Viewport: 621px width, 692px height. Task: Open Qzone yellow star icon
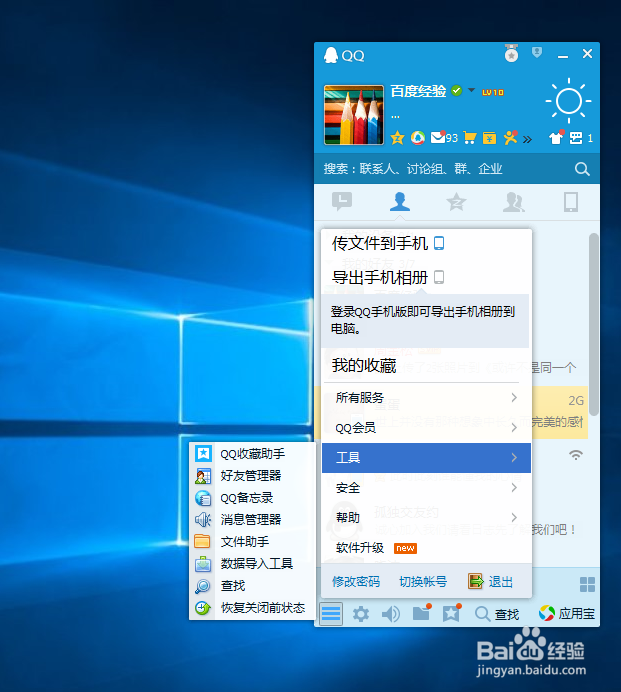point(397,138)
